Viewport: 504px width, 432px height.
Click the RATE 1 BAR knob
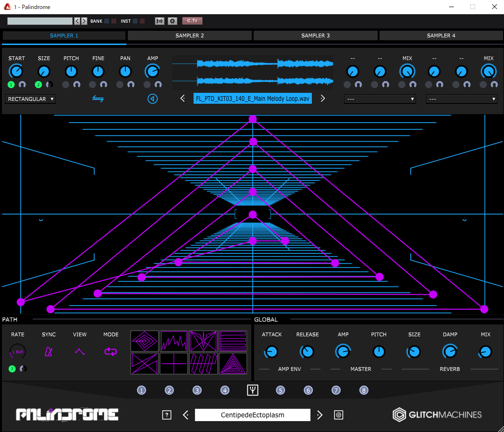18,351
